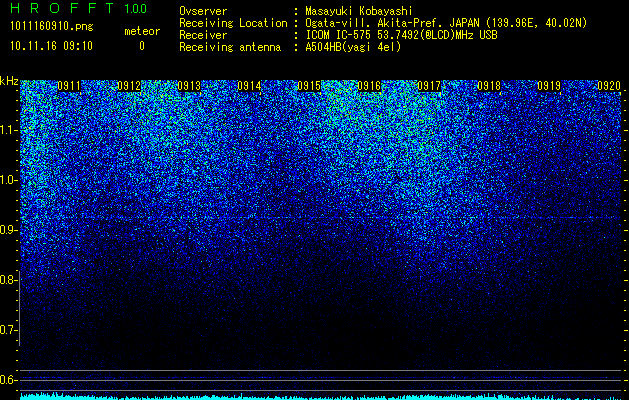Click the 0919 time marker
The image size is (629, 400).
coord(549,86)
